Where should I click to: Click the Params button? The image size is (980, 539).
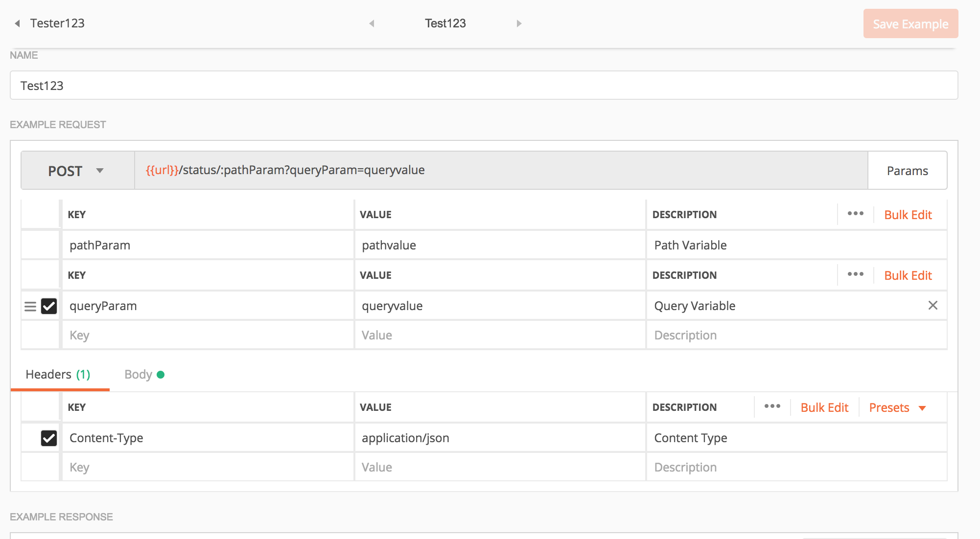pos(907,170)
